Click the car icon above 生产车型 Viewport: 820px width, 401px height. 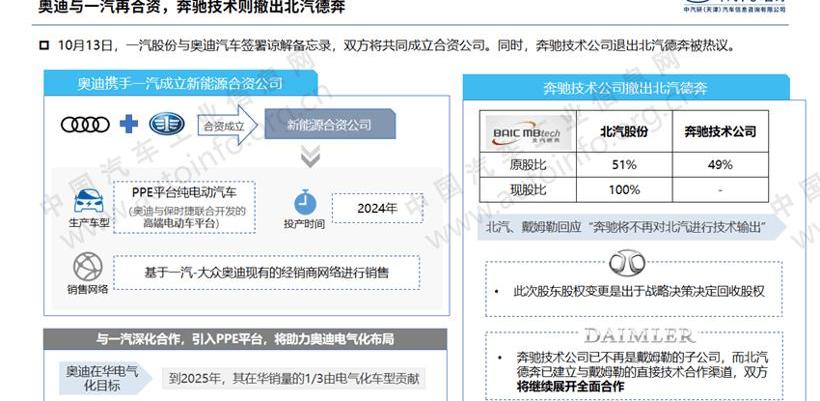click(x=87, y=198)
